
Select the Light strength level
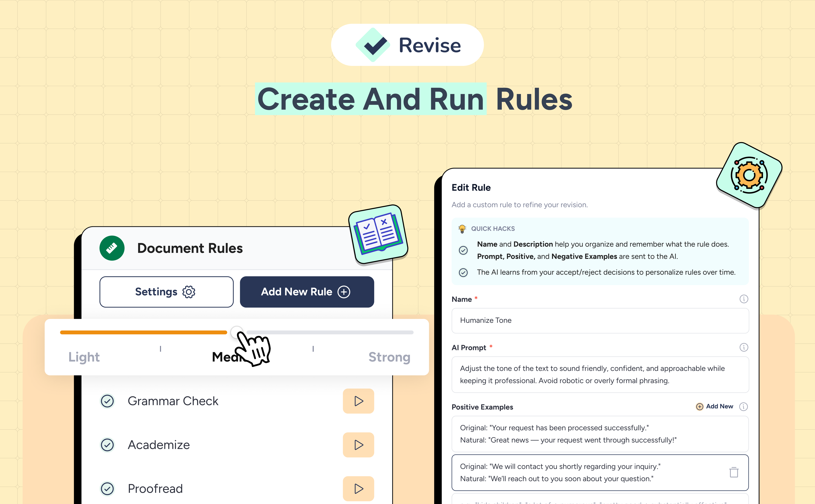click(84, 357)
